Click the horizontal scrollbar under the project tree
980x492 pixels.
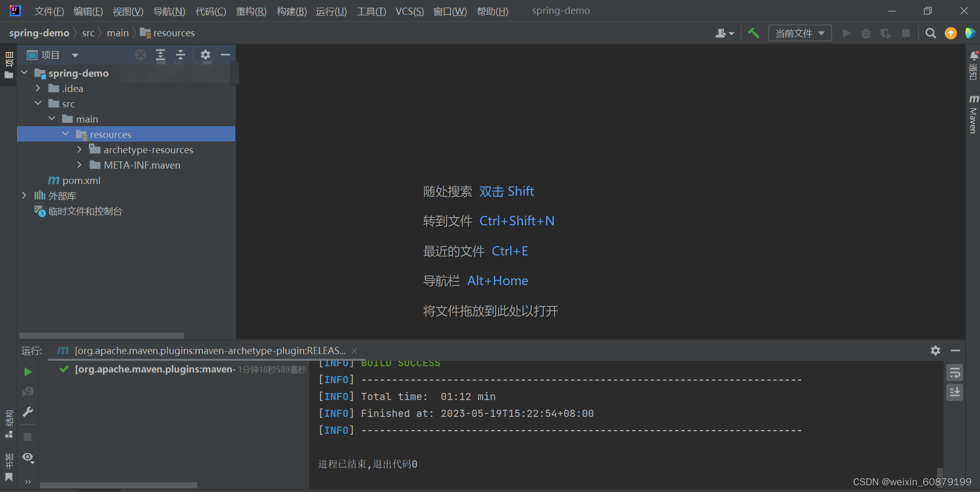pos(101,336)
